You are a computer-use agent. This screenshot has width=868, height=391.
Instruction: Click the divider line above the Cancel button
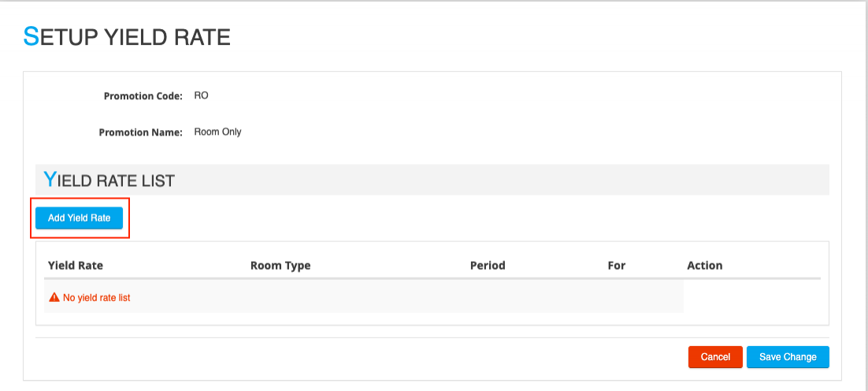(x=432, y=337)
